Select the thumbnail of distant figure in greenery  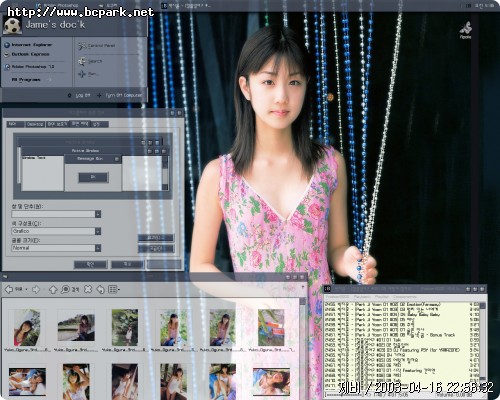pos(125,327)
